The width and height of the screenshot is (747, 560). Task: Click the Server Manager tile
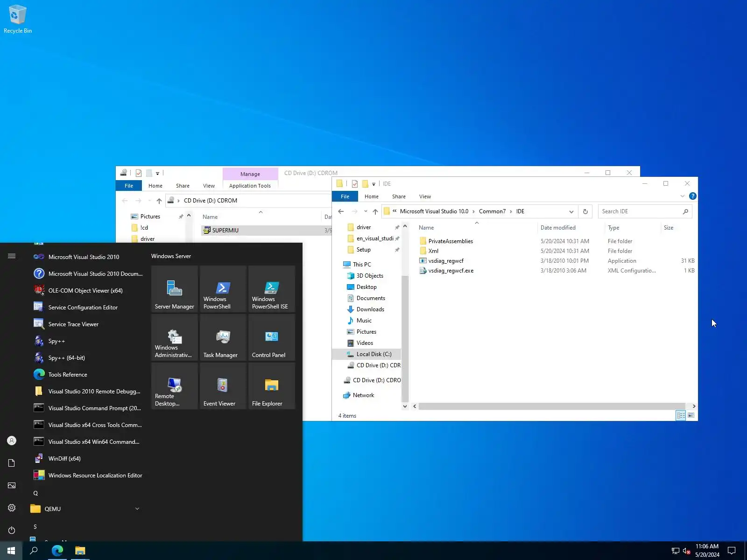point(175,289)
